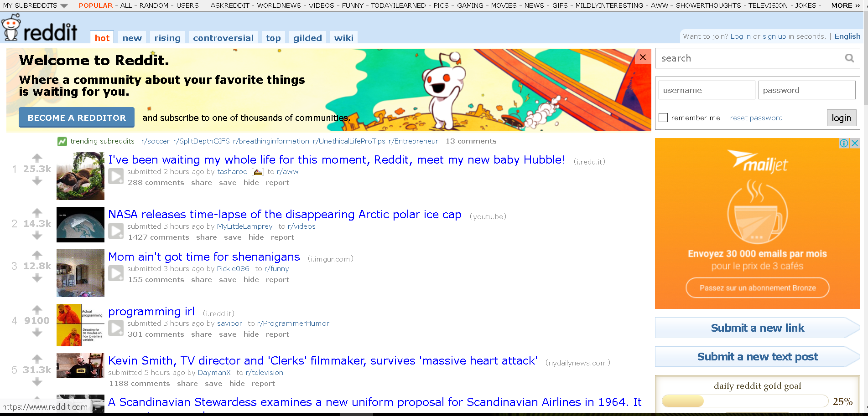Expand the video preview for NASA time-lapse post
Image resolution: width=868 pixels, height=416 pixels.
tap(116, 231)
